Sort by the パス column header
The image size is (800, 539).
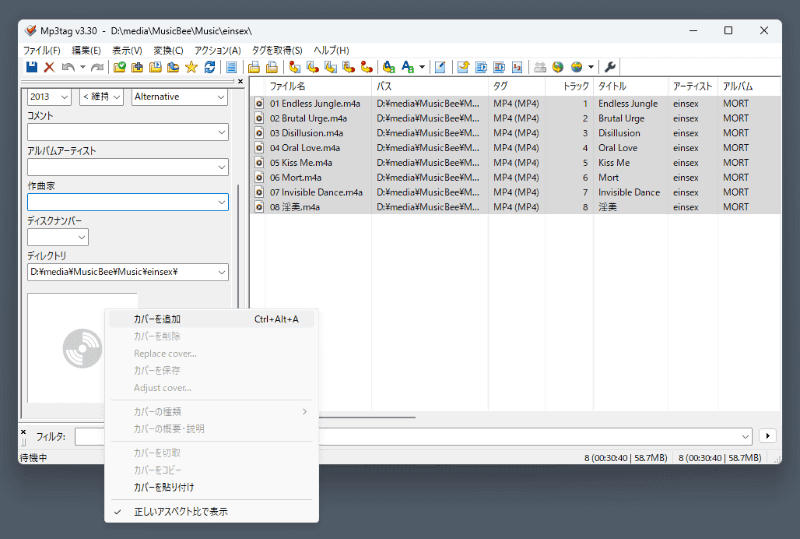coord(430,86)
